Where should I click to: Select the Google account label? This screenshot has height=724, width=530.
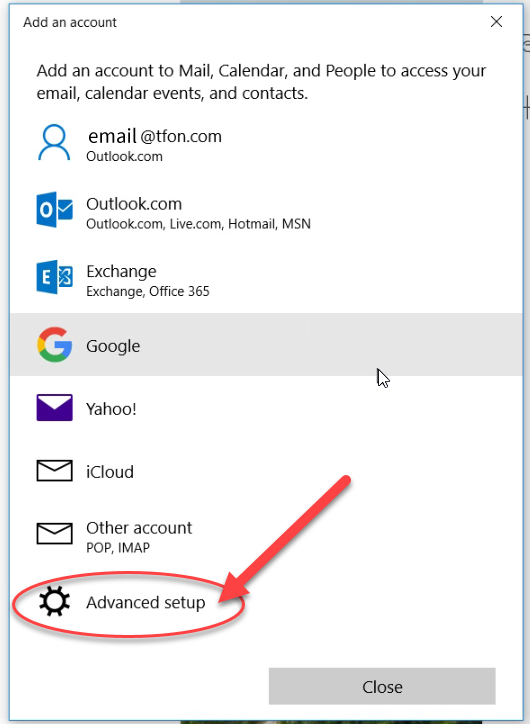113,346
